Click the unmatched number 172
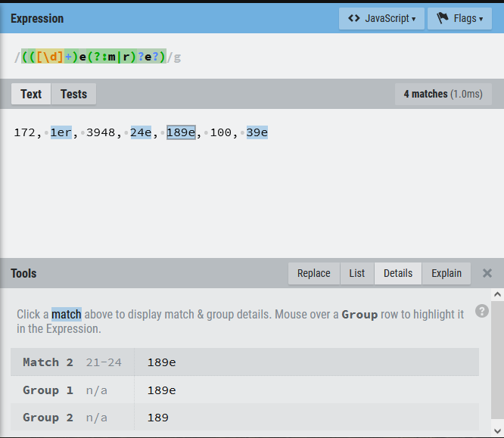Image resolution: width=504 pixels, height=438 pixels. coord(24,132)
